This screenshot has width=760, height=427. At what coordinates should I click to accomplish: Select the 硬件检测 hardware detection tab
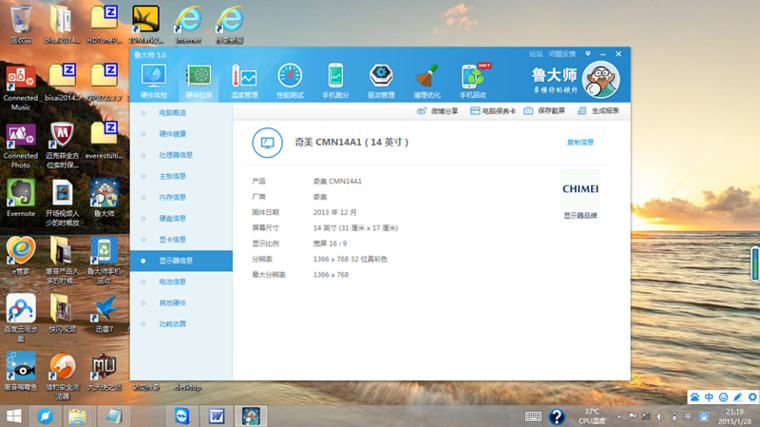tap(199, 81)
